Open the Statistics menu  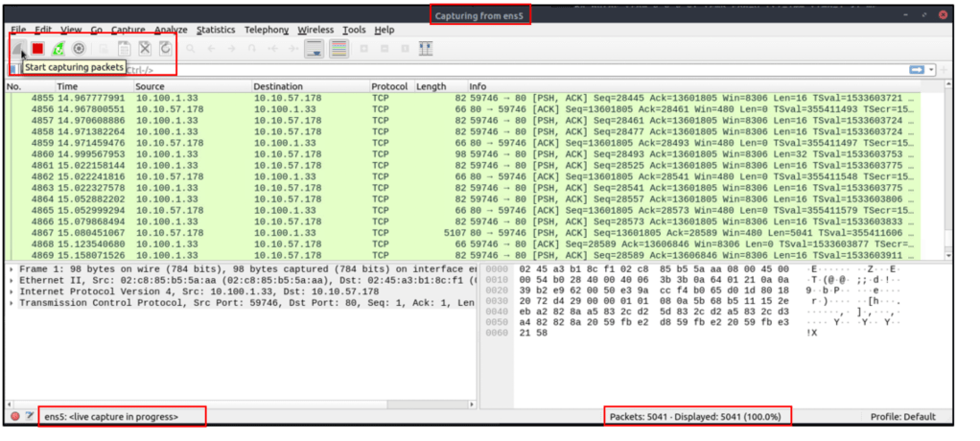[216, 31]
